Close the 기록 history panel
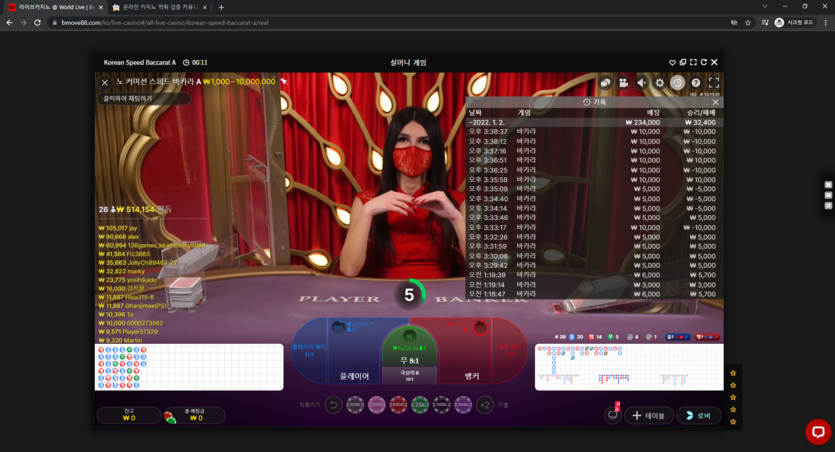 pos(715,102)
